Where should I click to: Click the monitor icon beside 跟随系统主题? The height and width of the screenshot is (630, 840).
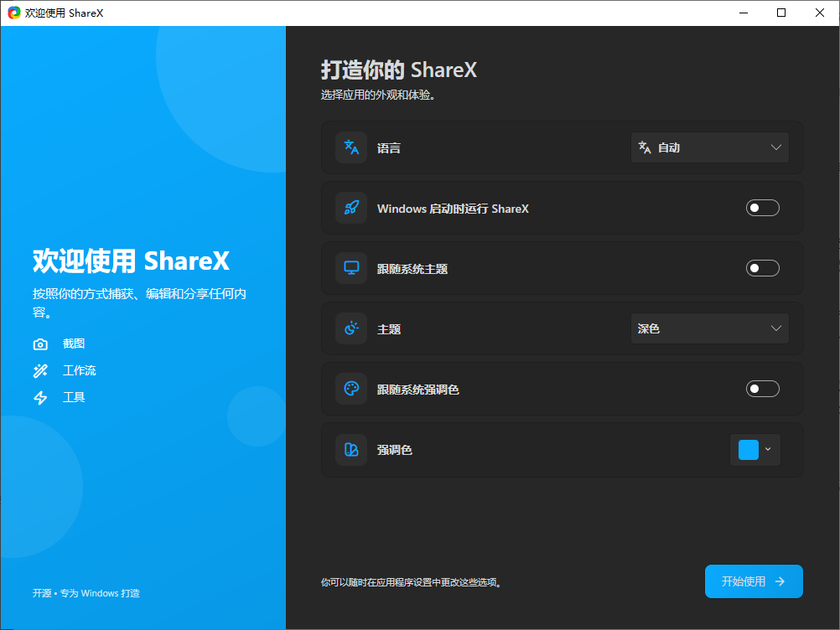coord(351,268)
